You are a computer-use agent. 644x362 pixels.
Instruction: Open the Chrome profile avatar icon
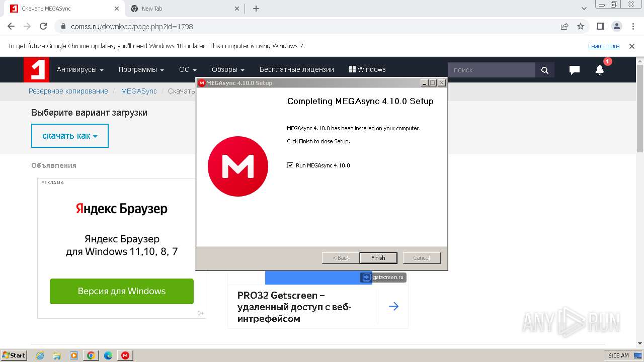[x=616, y=26]
